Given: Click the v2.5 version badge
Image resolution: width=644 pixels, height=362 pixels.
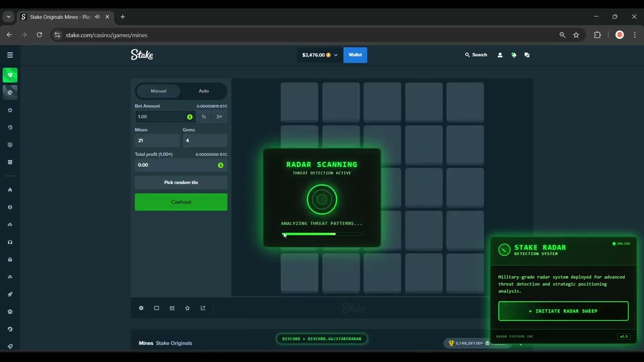Looking at the screenshot, I should [624, 336].
